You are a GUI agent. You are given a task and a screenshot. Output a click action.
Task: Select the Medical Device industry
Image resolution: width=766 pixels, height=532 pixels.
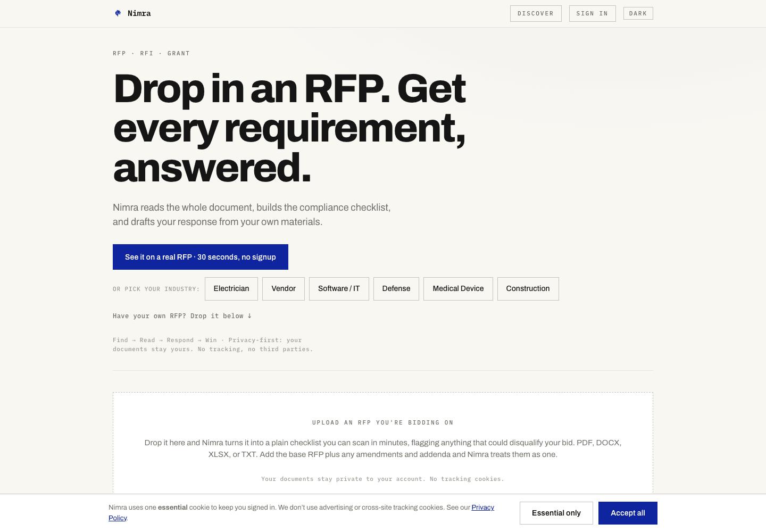pyautogui.click(x=458, y=289)
